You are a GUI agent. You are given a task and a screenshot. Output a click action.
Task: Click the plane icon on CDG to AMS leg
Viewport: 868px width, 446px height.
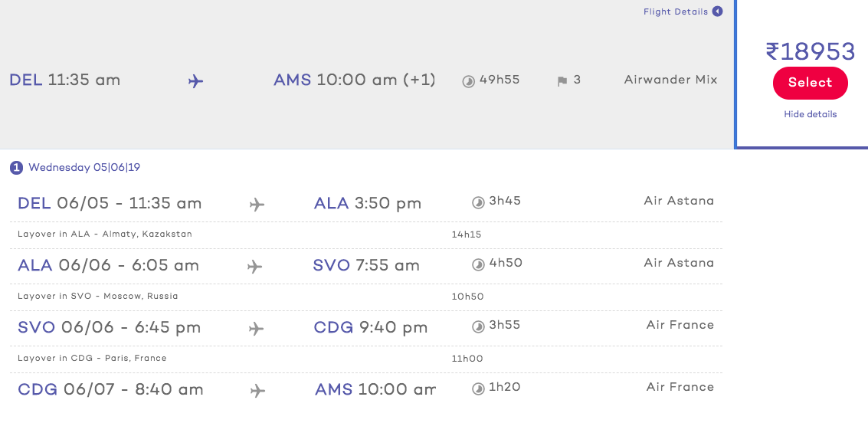pos(257,391)
